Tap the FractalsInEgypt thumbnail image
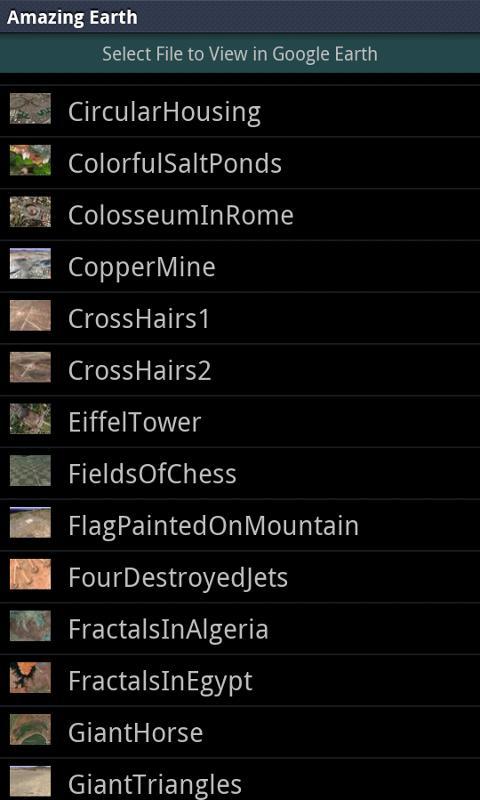 click(30, 677)
